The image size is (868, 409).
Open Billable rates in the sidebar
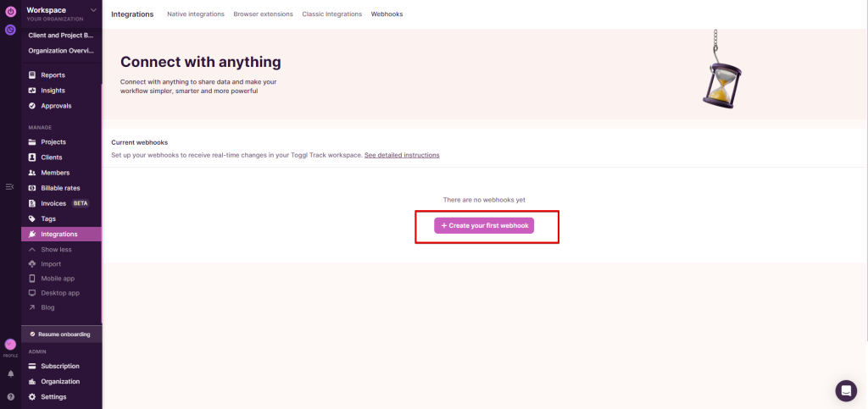click(60, 188)
